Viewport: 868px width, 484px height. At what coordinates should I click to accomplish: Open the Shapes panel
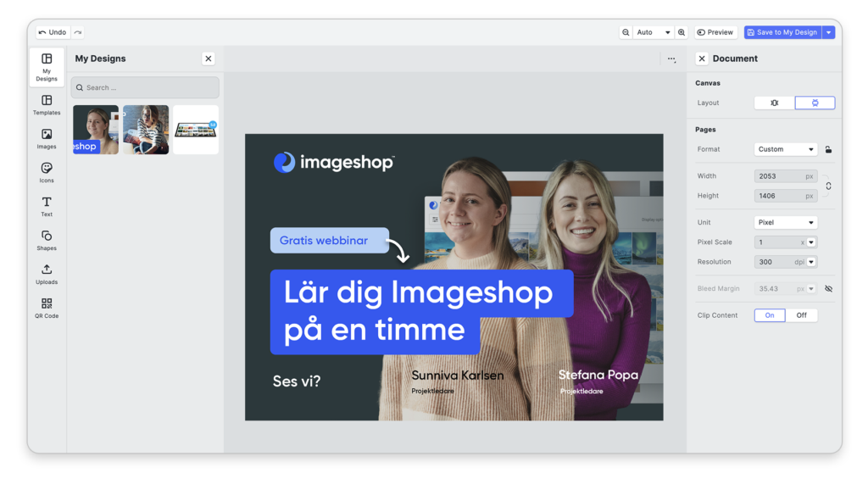(x=47, y=240)
